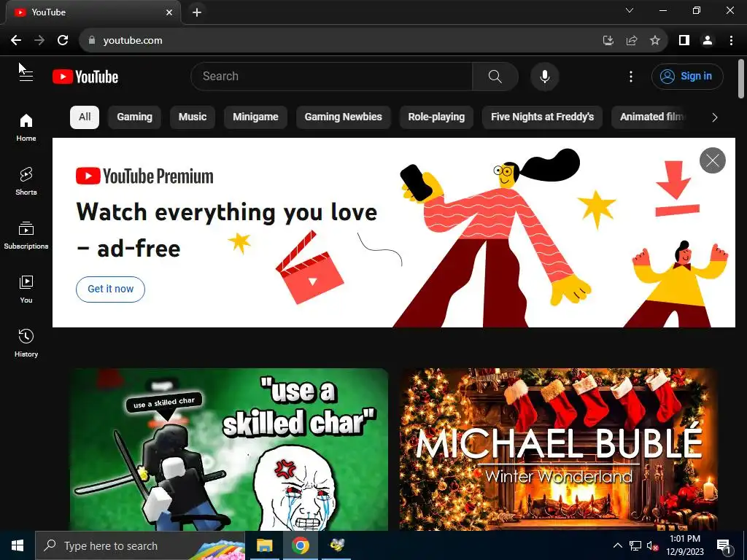Go back in Chrome
Viewport: 747px width, 560px height.
(x=16, y=41)
